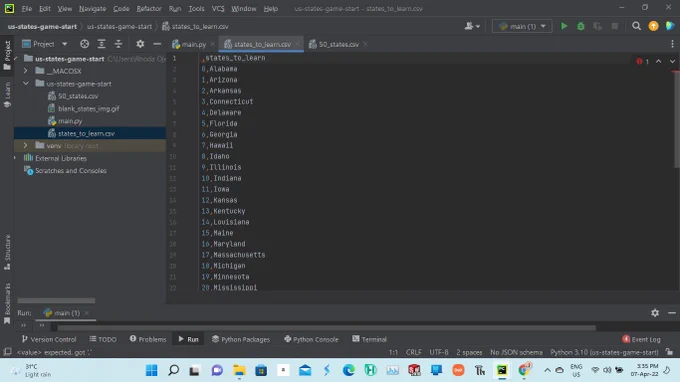Screen dimensions: 680x382
Task: Open Scratches and Consoles node
Action: pos(71,170)
